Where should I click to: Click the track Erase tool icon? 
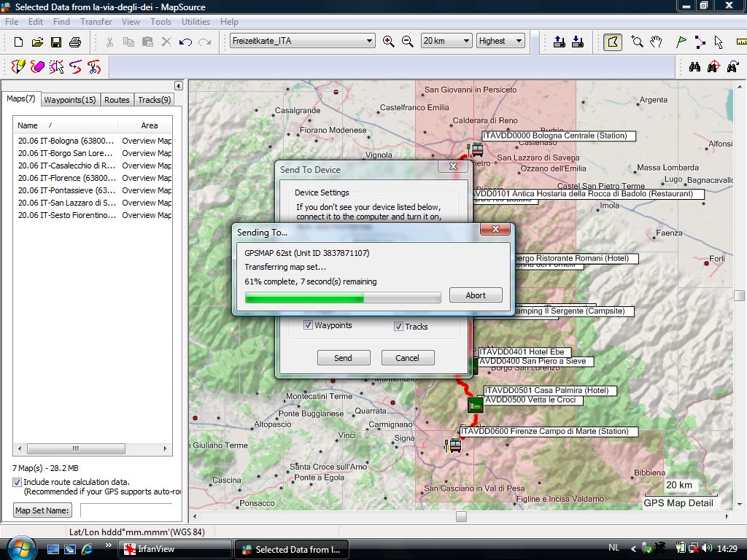tap(38, 67)
